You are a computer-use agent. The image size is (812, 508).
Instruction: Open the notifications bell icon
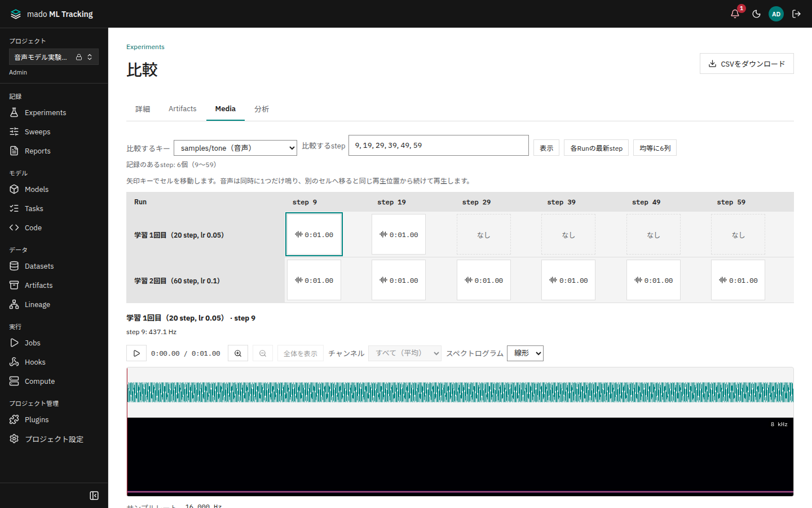735,14
